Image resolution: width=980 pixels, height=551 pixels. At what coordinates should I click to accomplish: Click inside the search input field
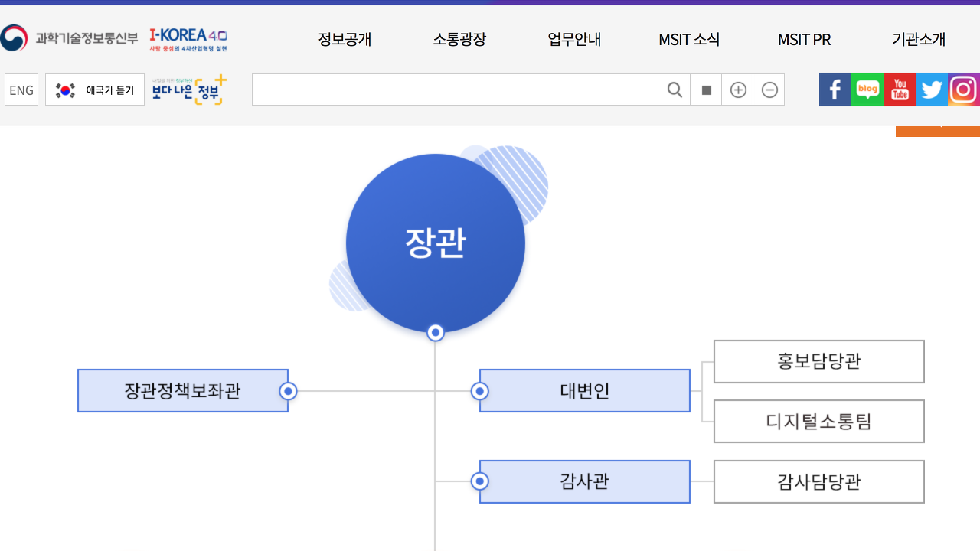click(459, 90)
